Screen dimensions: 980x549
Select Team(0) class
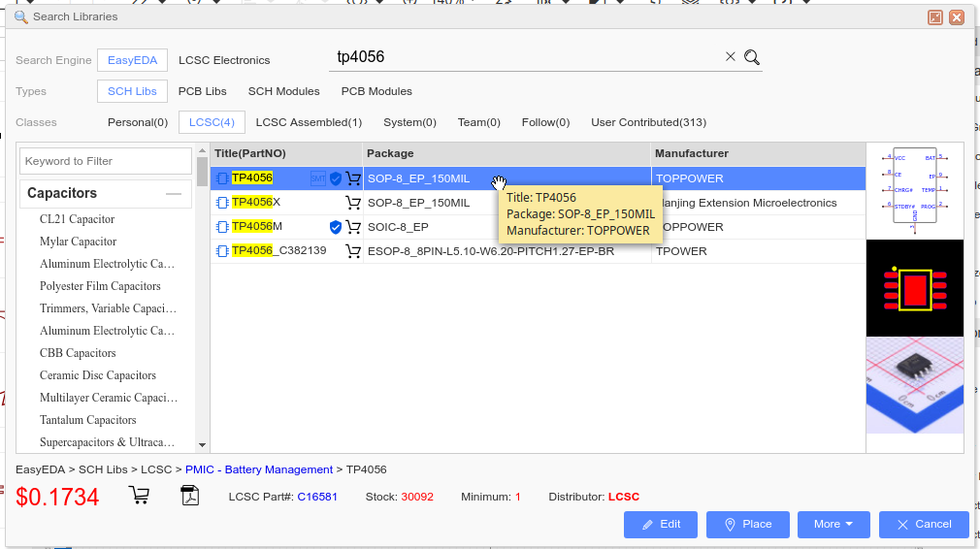[x=479, y=122]
